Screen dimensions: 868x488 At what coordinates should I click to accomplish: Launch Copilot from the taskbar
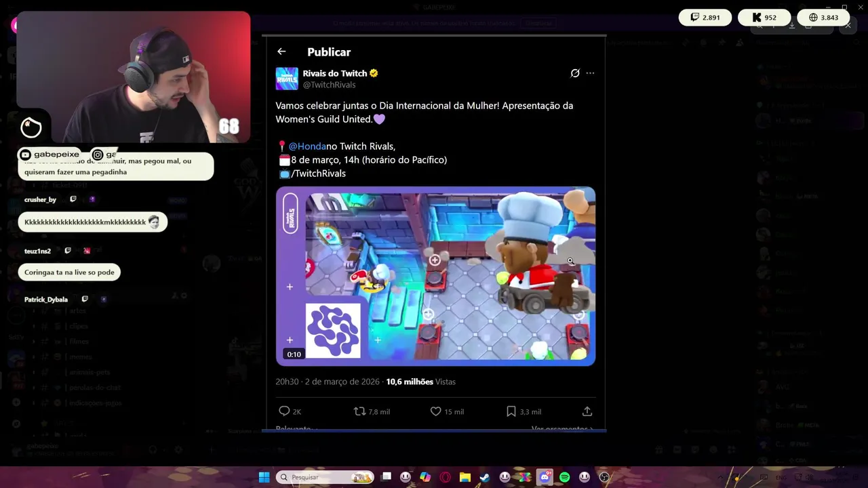[425, 477]
